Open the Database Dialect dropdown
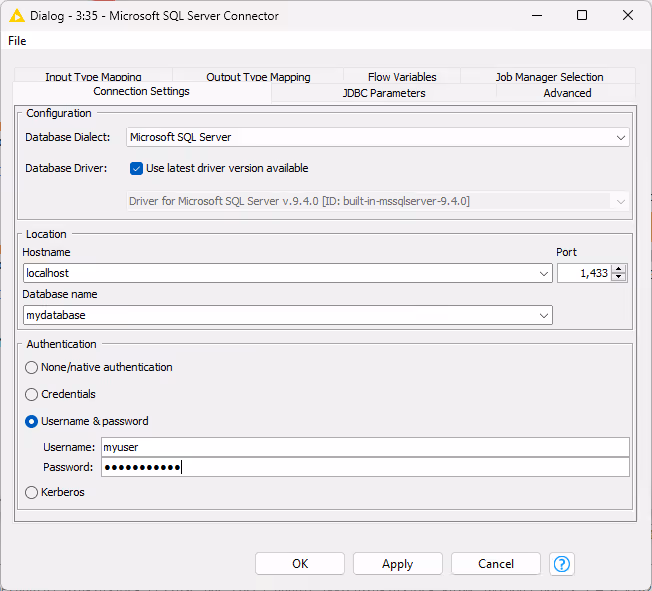The image size is (652, 591). 620,137
